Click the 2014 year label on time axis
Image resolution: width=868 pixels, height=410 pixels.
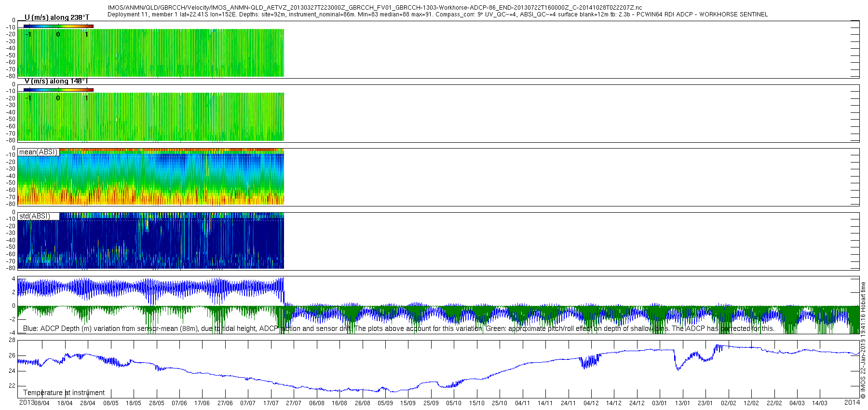pyautogui.click(x=852, y=402)
